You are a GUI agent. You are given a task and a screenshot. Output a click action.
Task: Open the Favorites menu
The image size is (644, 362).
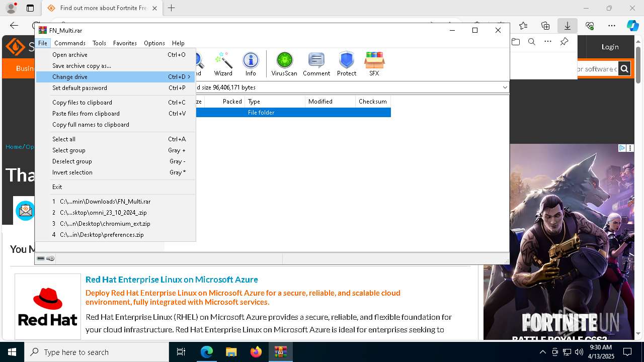click(x=125, y=43)
